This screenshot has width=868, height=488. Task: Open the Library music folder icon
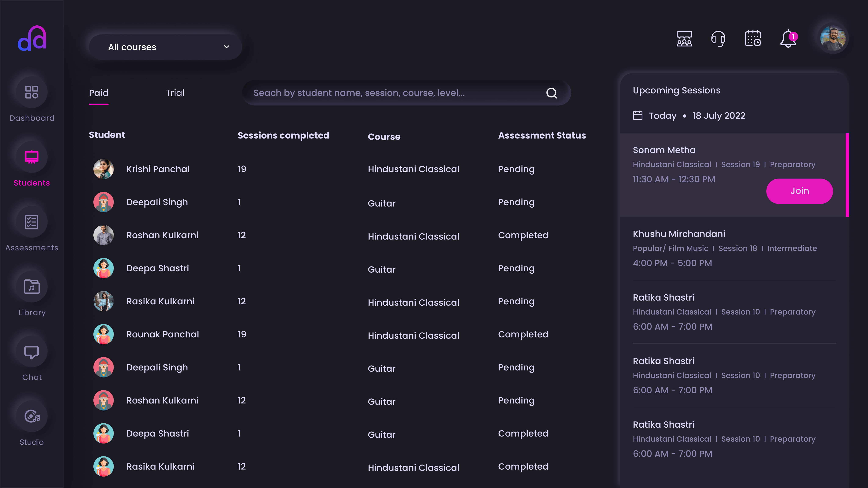point(32,286)
